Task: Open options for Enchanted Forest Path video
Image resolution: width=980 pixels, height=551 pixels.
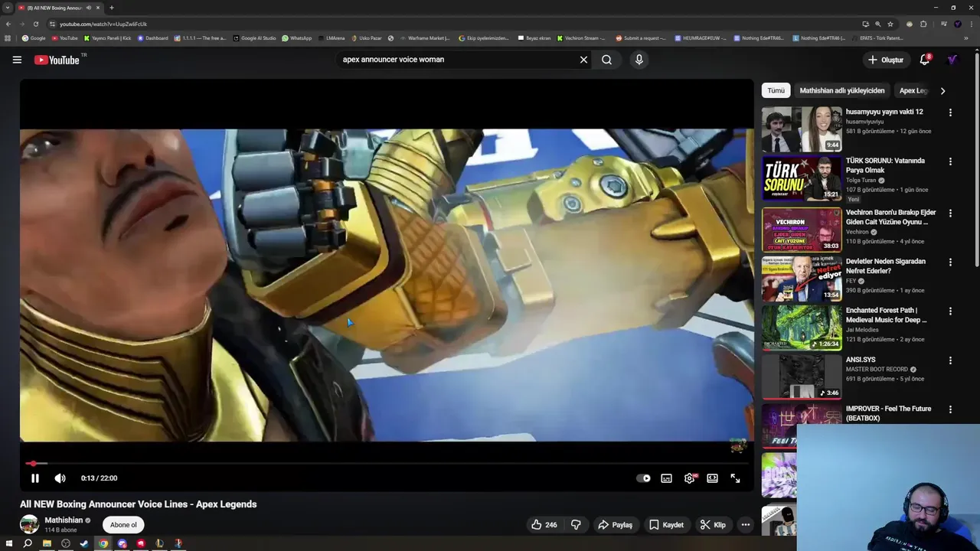Action: click(x=950, y=311)
